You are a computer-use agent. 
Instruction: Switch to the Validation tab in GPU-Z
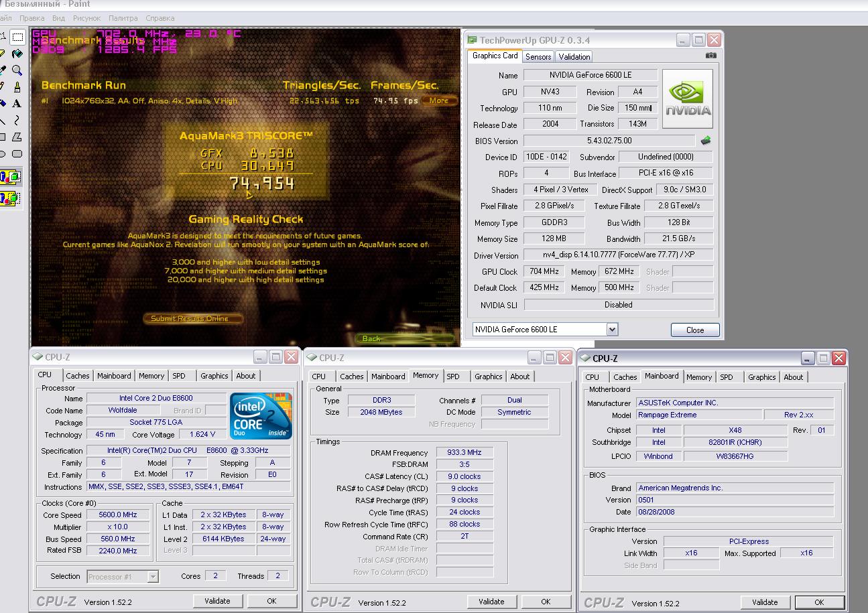tap(574, 57)
